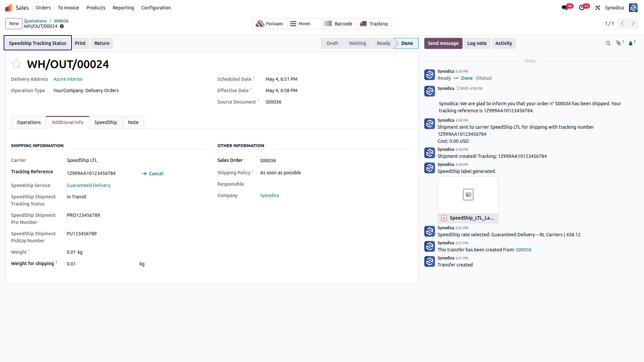
Task: Click the Return button
Action: click(x=102, y=43)
